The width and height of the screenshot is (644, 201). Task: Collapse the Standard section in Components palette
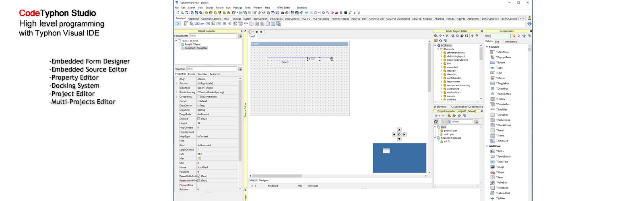click(x=487, y=47)
